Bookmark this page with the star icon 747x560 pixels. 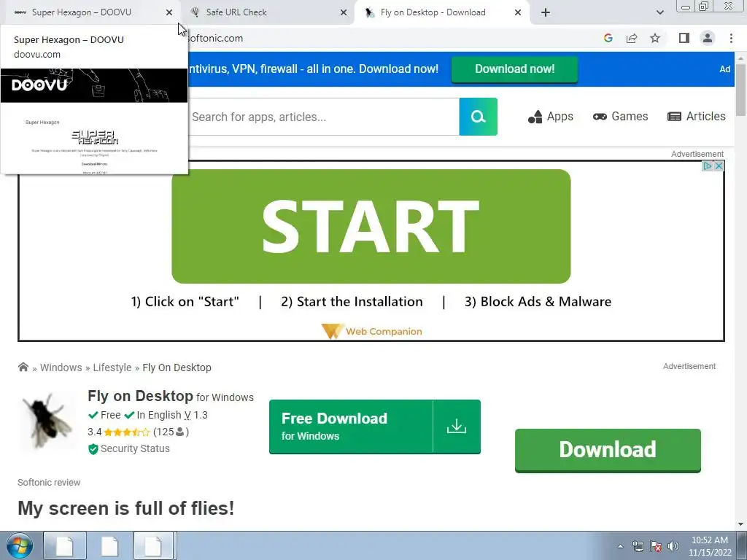[x=656, y=38]
